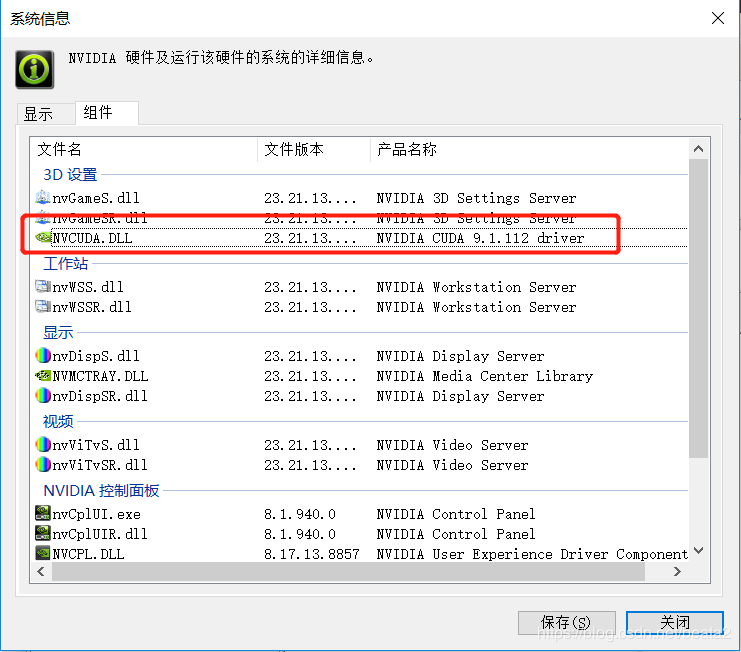This screenshot has height=652, width=741.
Task: Select the NVCUDA.DLL file name
Action: point(92,238)
